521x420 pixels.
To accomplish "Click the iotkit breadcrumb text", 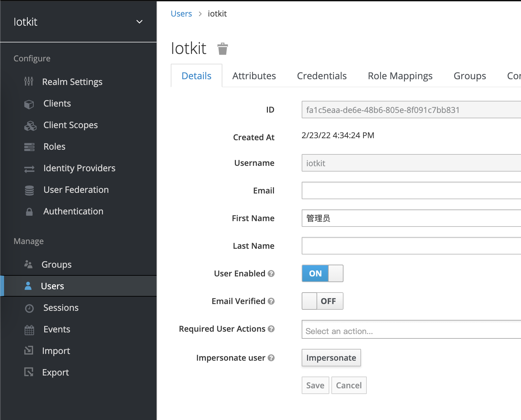I will click(217, 13).
